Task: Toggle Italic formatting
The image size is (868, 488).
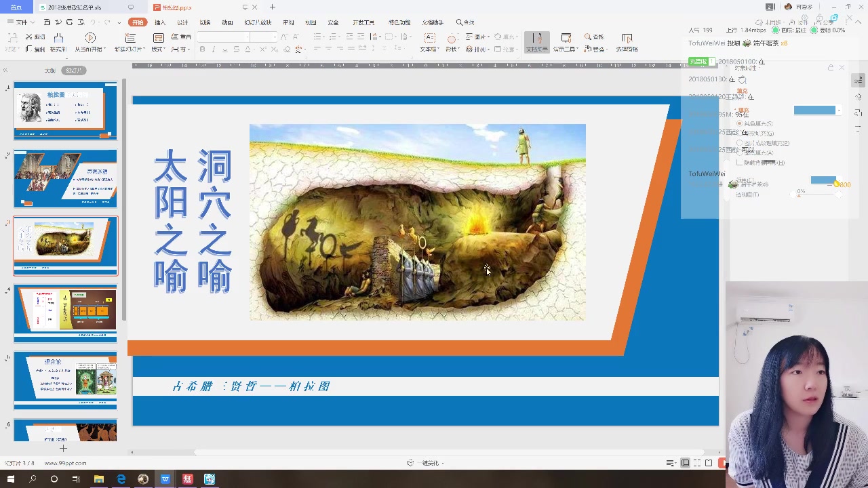Action: click(x=213, y=49)
